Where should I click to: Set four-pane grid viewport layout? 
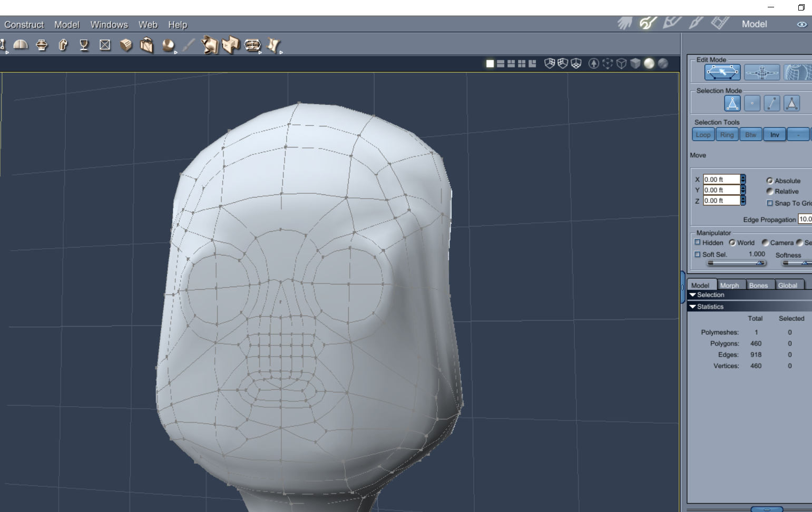point(522,64)
